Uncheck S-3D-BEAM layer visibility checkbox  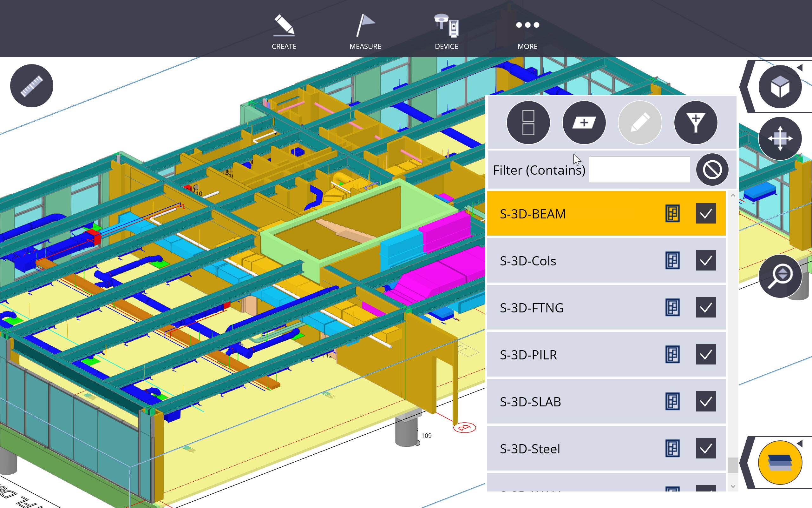706,214
